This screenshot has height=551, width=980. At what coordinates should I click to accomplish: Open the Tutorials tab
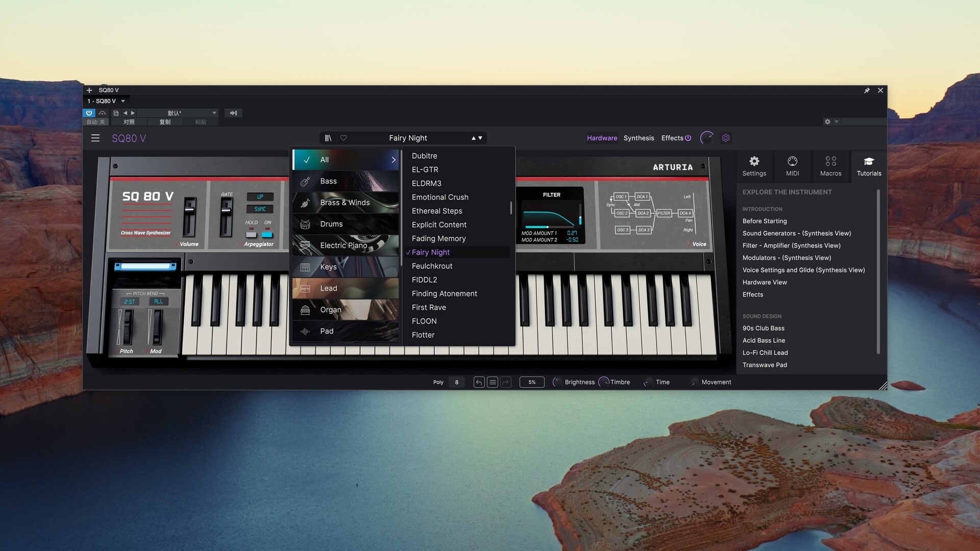coord(869,167)
